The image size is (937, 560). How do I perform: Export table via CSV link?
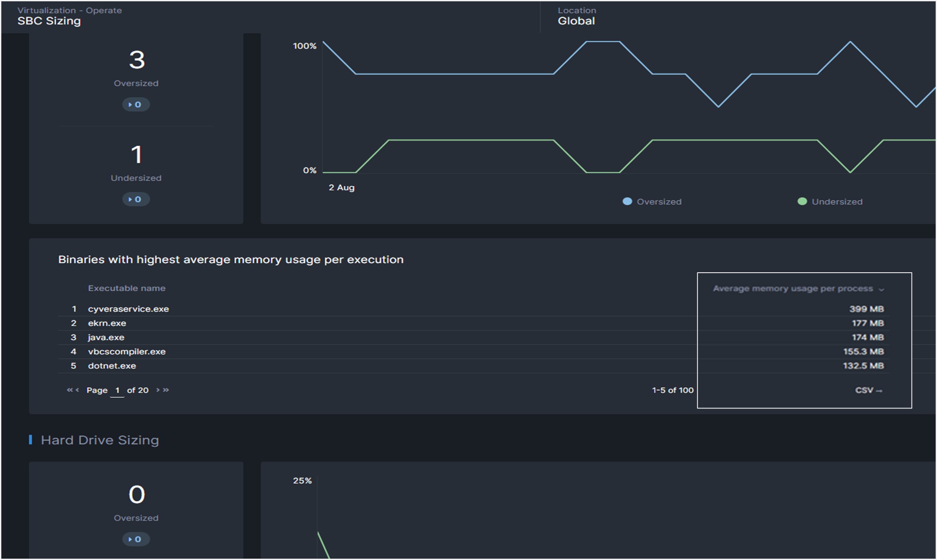tap(868, 390)
